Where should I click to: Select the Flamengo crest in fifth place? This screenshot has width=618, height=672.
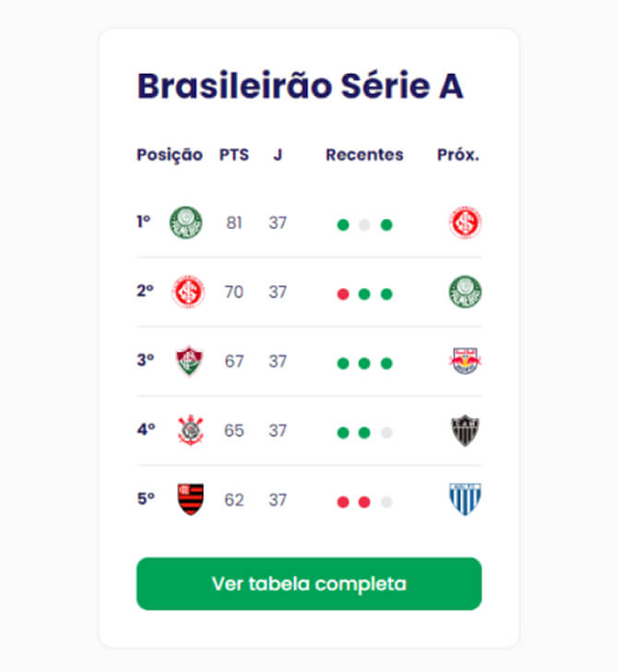tap(189, 499)
